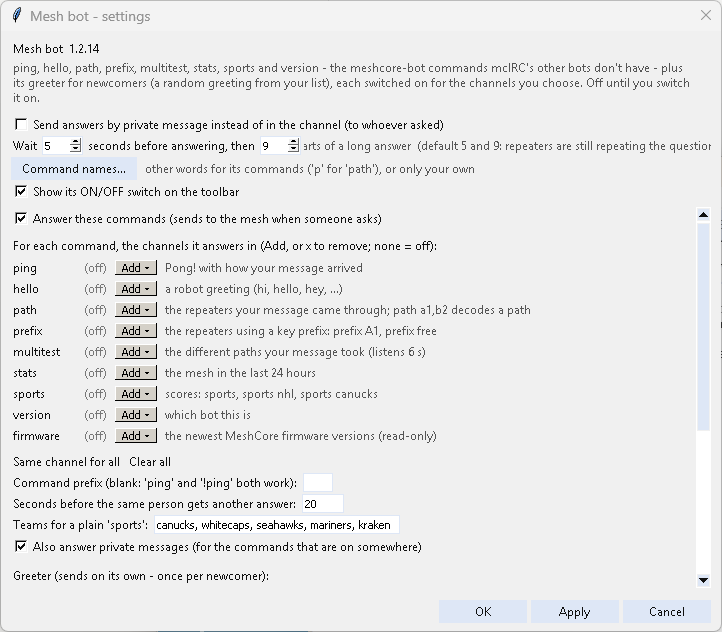The height and width of the screenshot is (632, 722).
Task: Click the 'Pong! with how your message arrived' text
Action: point(264,268)
